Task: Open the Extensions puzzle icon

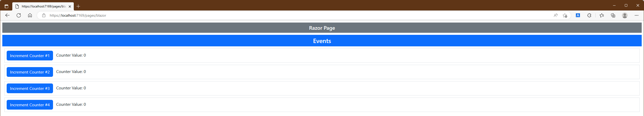Action: (589, 15)
